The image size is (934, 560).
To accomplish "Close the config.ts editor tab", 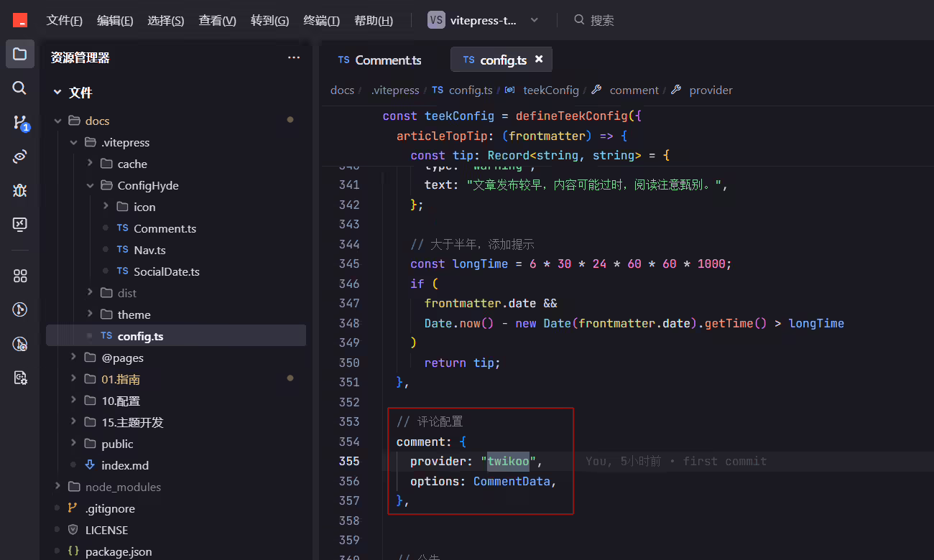I will (x=539, y=60).
